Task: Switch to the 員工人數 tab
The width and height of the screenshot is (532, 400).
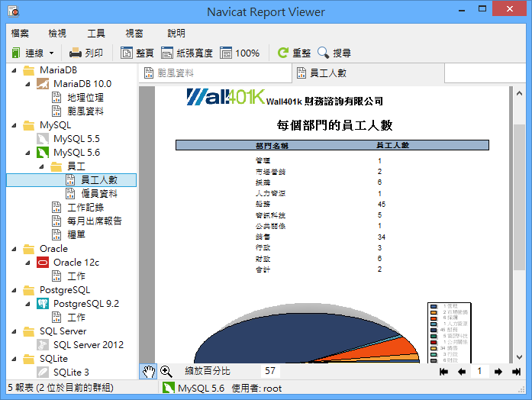Action: [368, 73]
